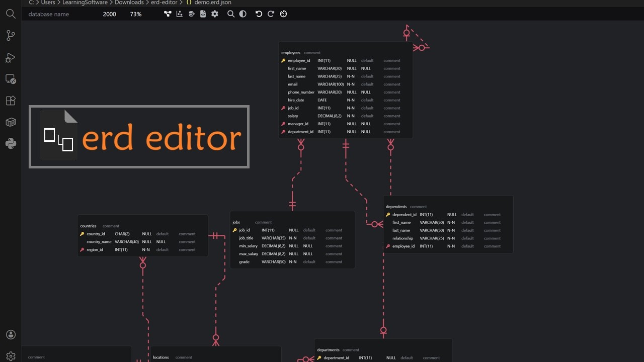Open the Python activity bar icon

tap(11, 144)
